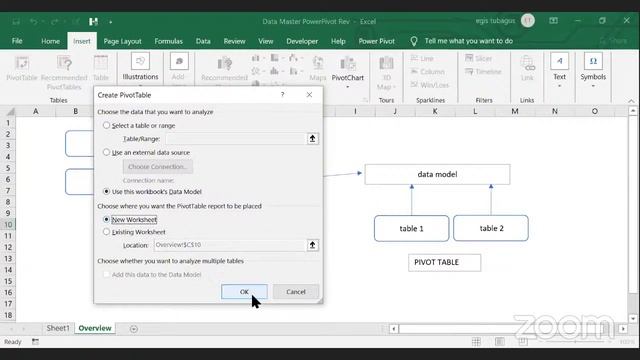Choose 'Select a table or range' option
This screenshot has height=360, width=640.
pos(106,125)
